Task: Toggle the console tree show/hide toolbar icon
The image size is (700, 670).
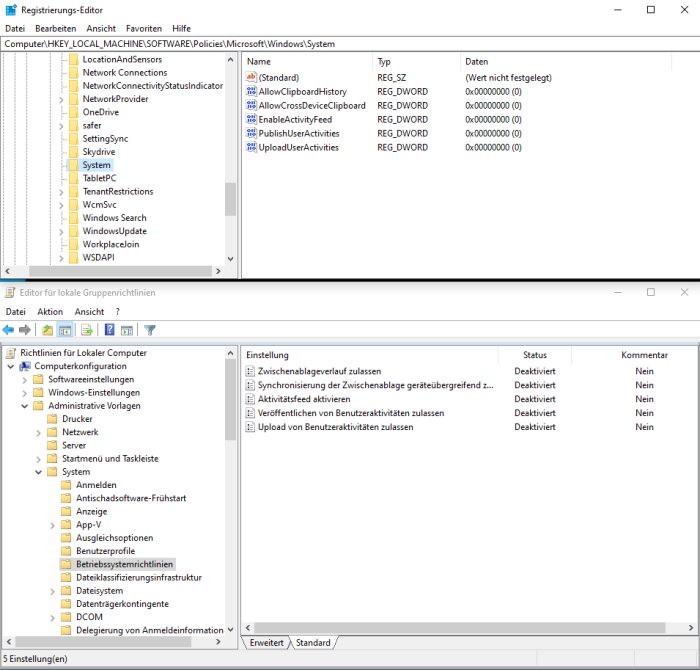Action: [x=65, y=330]
